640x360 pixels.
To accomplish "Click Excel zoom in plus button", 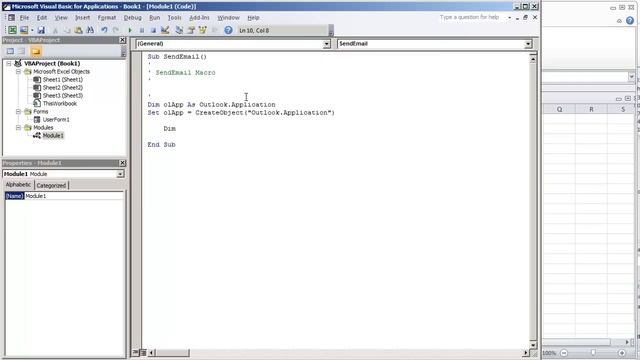I will (x=622, y=353).
